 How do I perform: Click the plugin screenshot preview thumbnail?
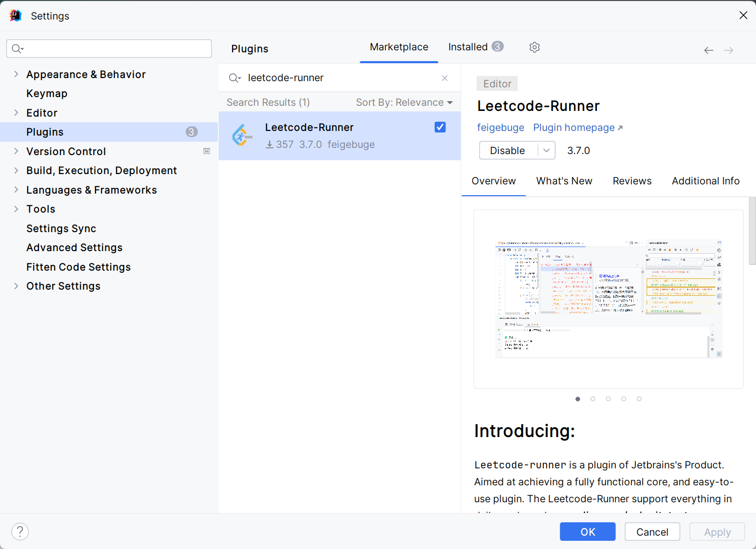[609, 299]
